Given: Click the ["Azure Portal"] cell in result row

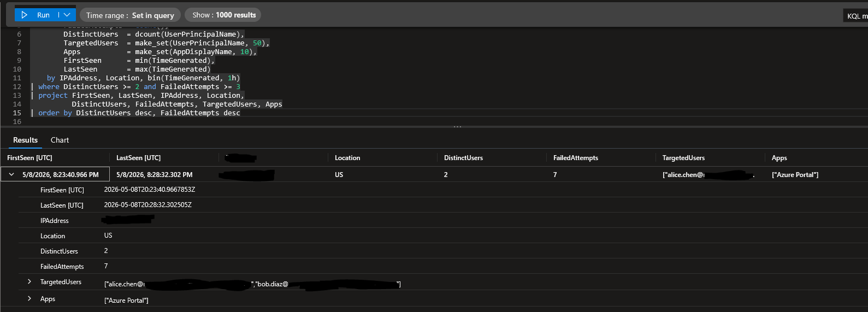Looking at the screenshot, I should point(795,175).
